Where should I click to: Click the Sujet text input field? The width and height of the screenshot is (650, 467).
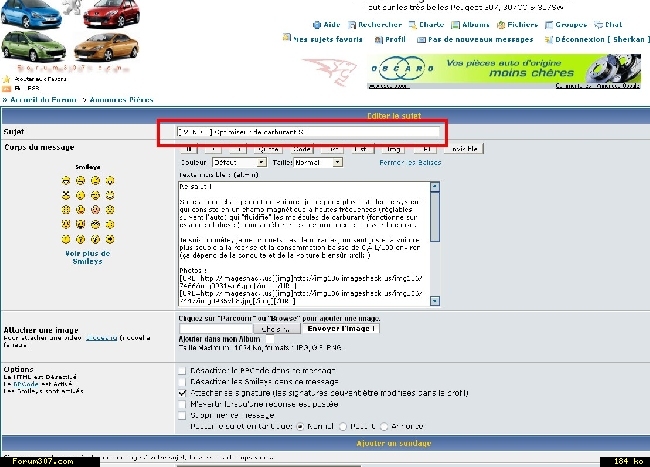(307, 131)
